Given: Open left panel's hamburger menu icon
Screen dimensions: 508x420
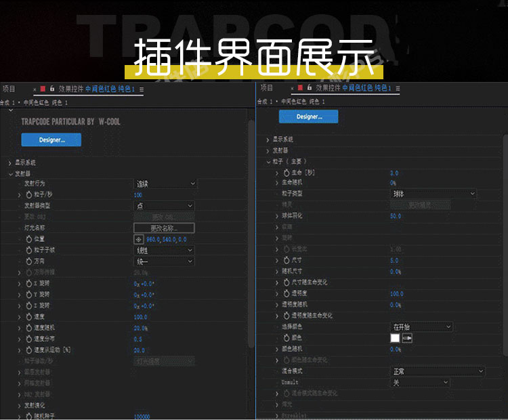Looking at the screenshot, I should tap(142, 89).
